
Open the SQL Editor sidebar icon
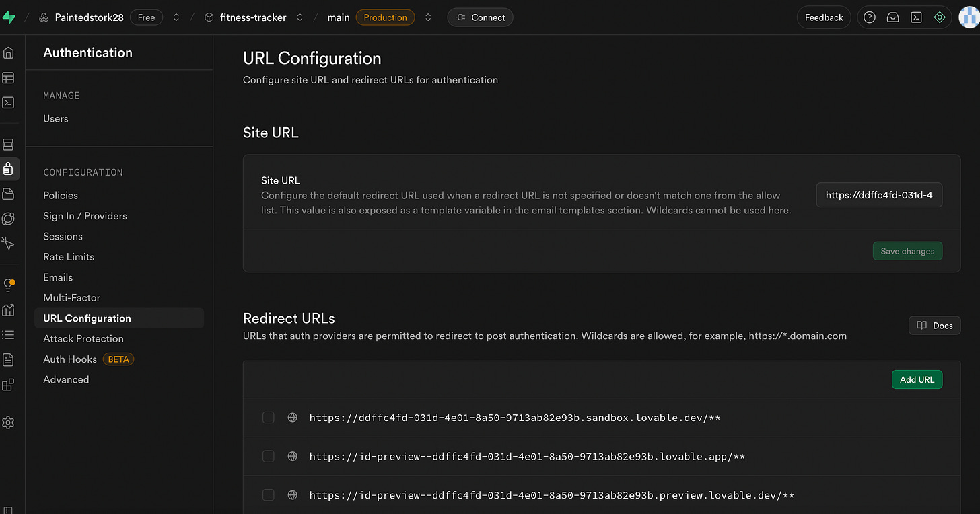point(8,103)
